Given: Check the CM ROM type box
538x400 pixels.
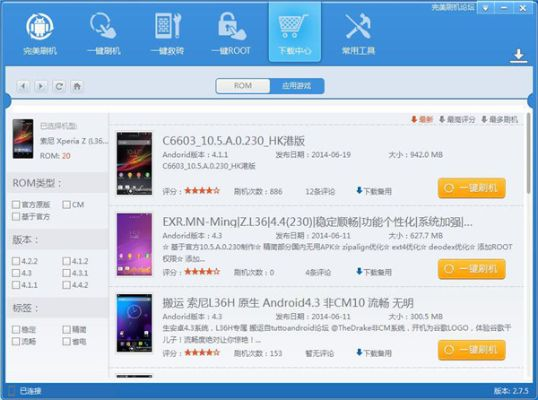Looking at the screenshot, I should (67, 205).
